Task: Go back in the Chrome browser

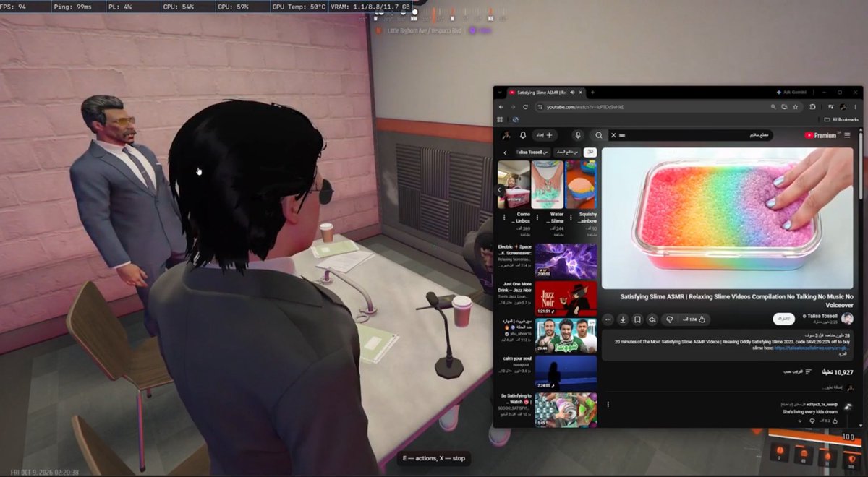Action: click(x=502, y=107)
